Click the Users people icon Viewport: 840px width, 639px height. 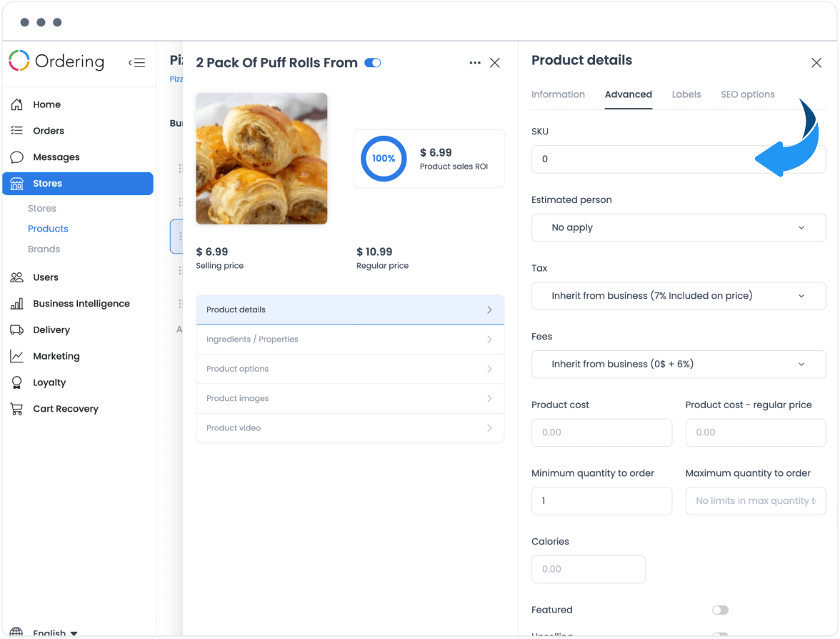click(x=17, y=277)
